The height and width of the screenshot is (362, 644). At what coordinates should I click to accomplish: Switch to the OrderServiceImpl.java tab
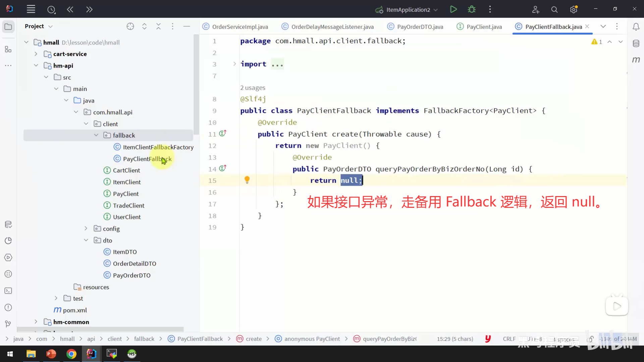[240, 27]
